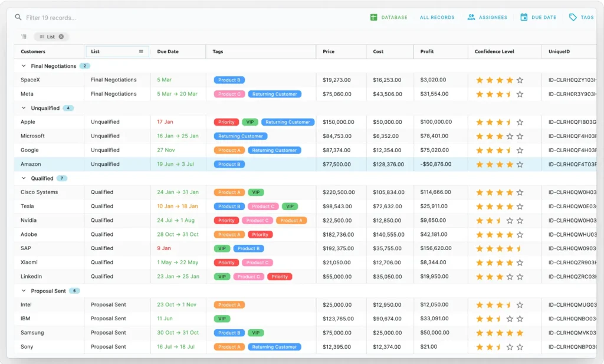Remove the List grouping chip
Screen dimensions: 604x364
61,37
